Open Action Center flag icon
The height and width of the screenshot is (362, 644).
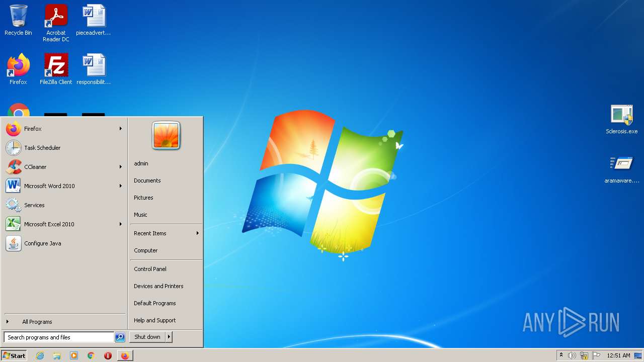coord(596,355)
